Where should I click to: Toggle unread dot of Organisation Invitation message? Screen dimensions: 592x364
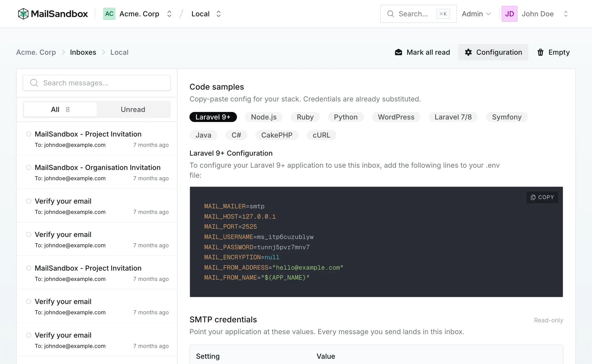[29, 167]
